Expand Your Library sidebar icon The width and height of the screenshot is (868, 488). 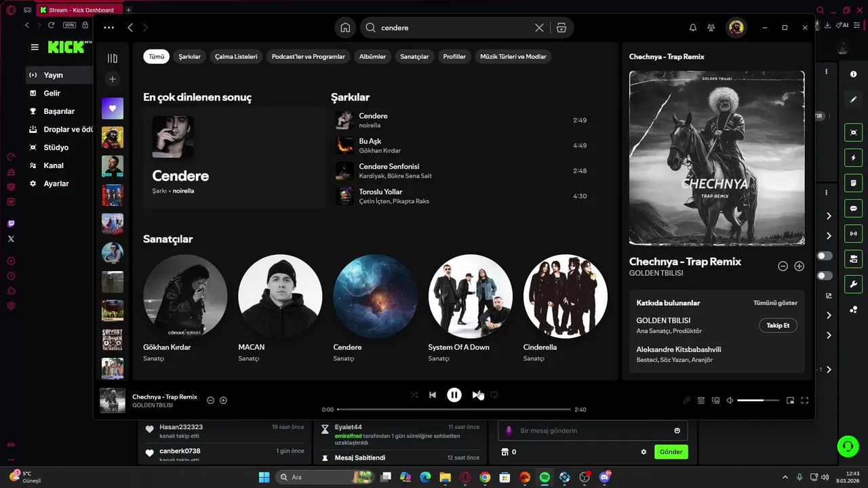pyautogui.click(x=113, y=58)
